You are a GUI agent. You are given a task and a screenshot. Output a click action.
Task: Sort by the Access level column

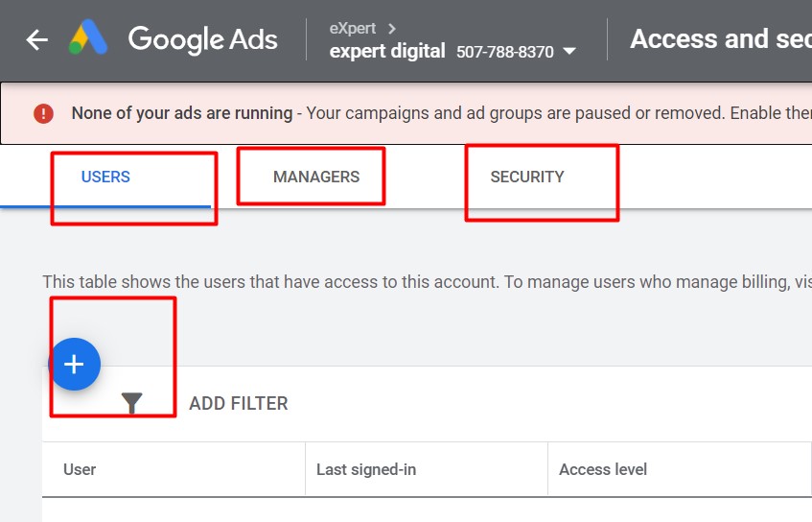(x=603, y=469)
